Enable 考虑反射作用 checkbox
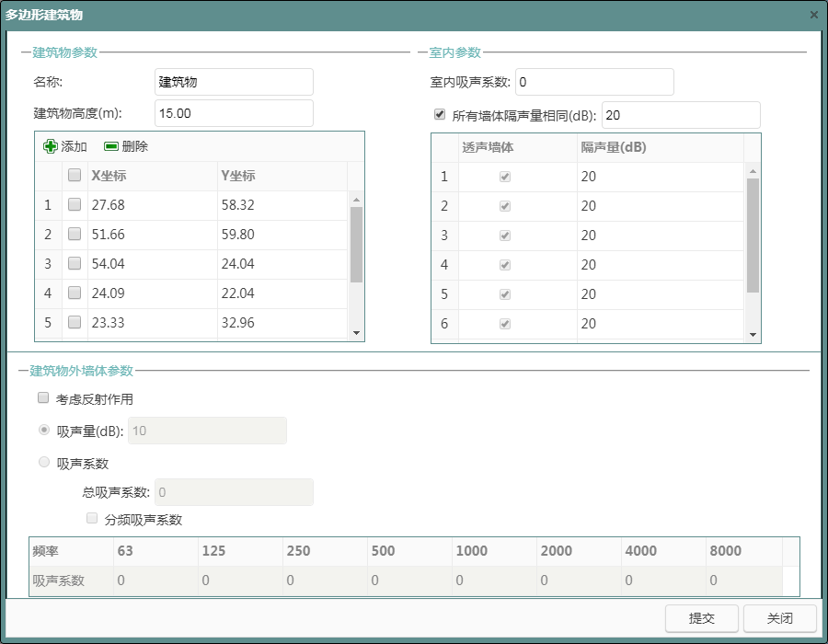Viewport: 828px width, 644px height. pyautogui.click(x=42, y=398)
